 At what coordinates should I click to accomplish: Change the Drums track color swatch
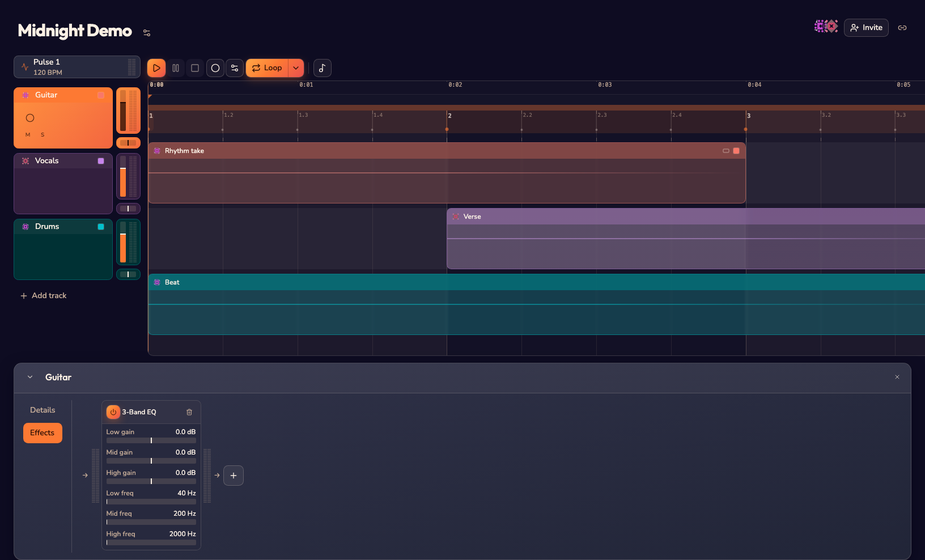click(x=101, y=227)
